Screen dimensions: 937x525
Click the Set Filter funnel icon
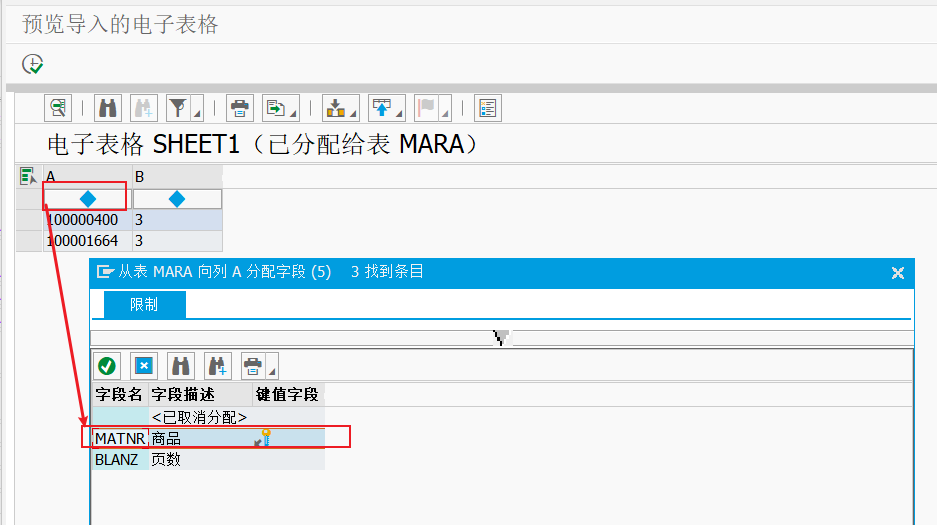click(x=178, y=108)
